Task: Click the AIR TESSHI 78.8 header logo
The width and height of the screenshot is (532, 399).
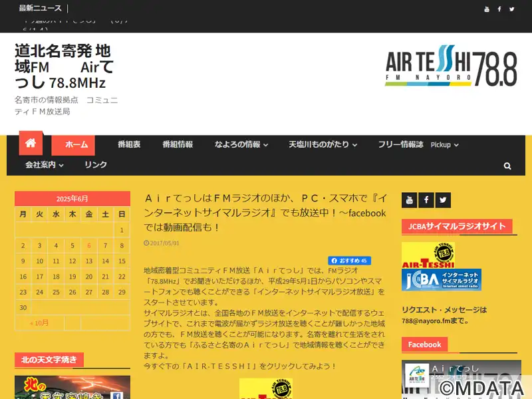Action: [451, 65]
